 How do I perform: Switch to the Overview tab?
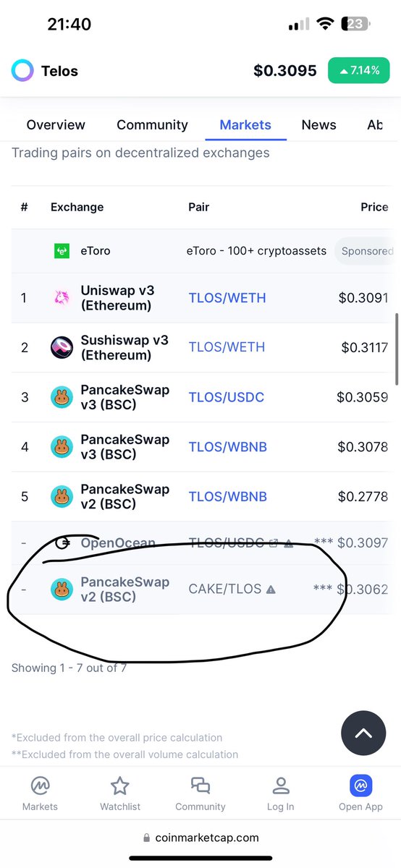point(56,124)
